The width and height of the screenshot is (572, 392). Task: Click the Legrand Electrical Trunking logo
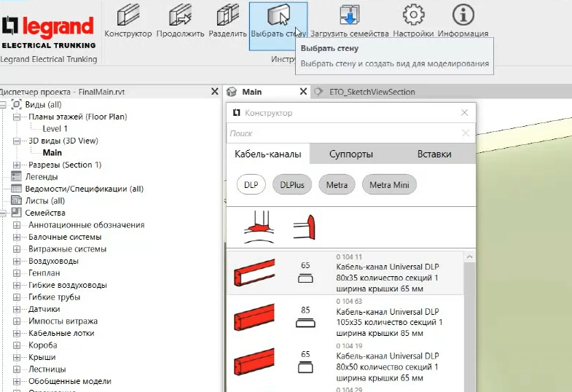click(x=49, y=32)
